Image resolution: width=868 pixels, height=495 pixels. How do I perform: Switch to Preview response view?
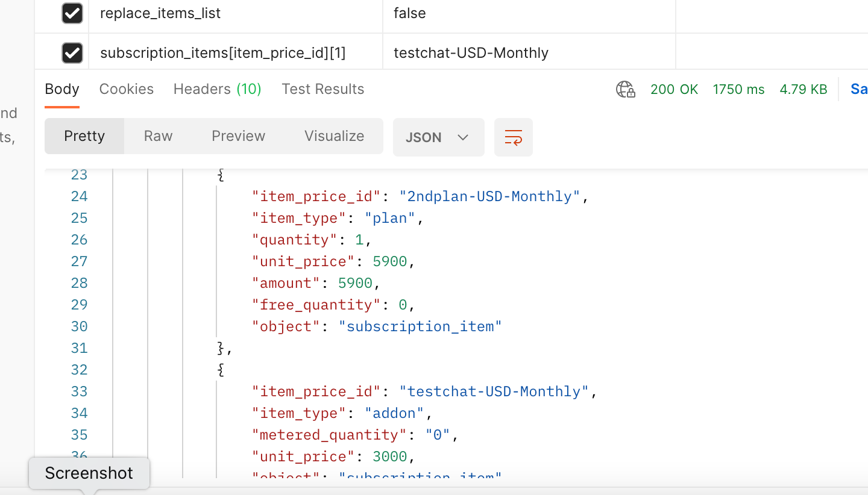238,136
